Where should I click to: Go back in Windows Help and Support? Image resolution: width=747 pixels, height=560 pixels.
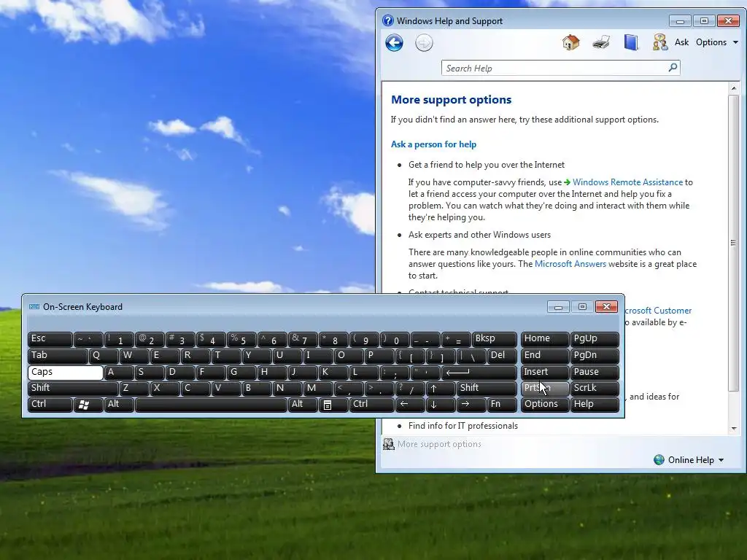tap(394, 43)
